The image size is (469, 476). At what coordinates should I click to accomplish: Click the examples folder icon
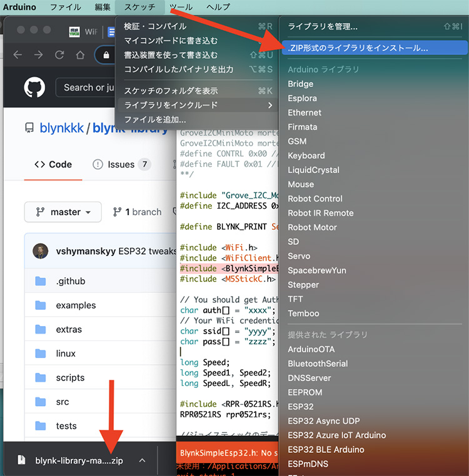tap(41, 305)
